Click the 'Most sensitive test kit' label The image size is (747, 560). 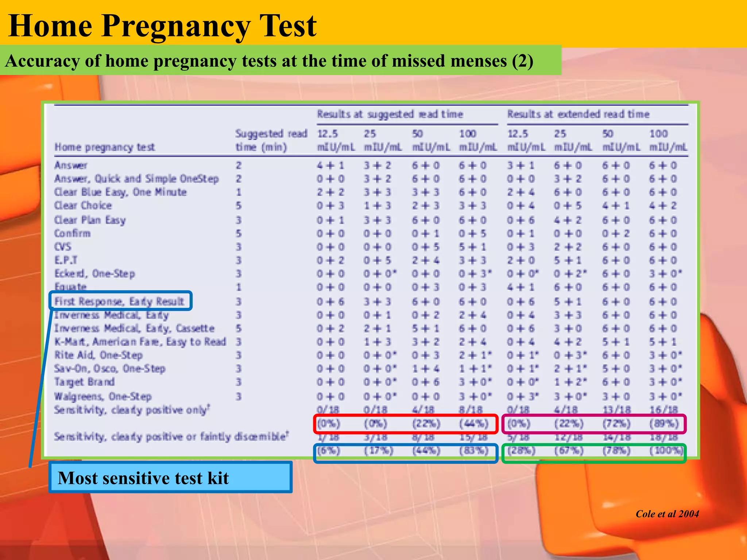(143, 478)
